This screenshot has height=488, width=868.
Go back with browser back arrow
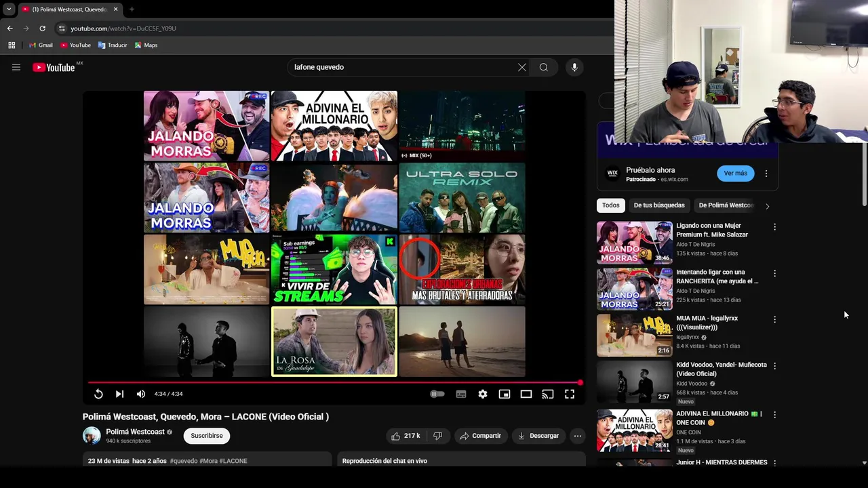[x=9, y=28]
